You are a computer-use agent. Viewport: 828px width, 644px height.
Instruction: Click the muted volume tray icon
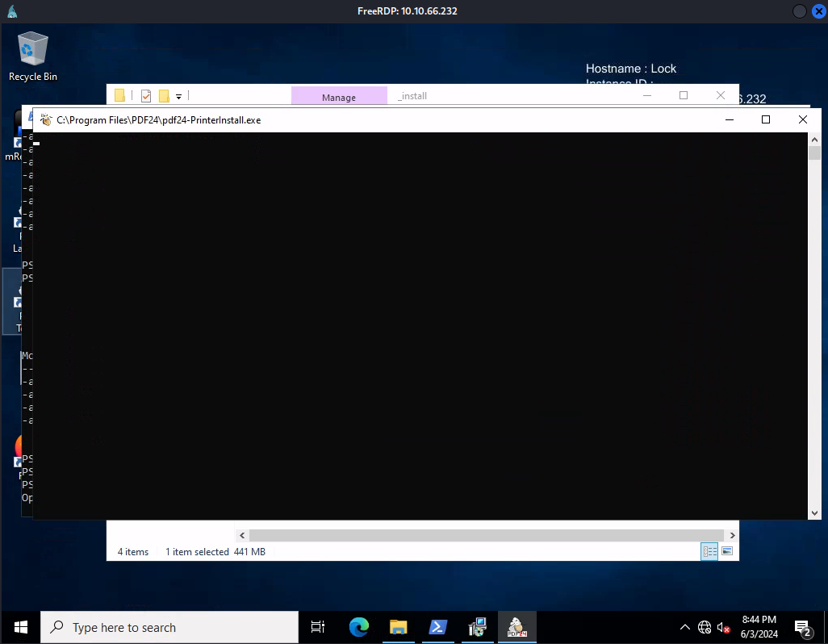724,627
